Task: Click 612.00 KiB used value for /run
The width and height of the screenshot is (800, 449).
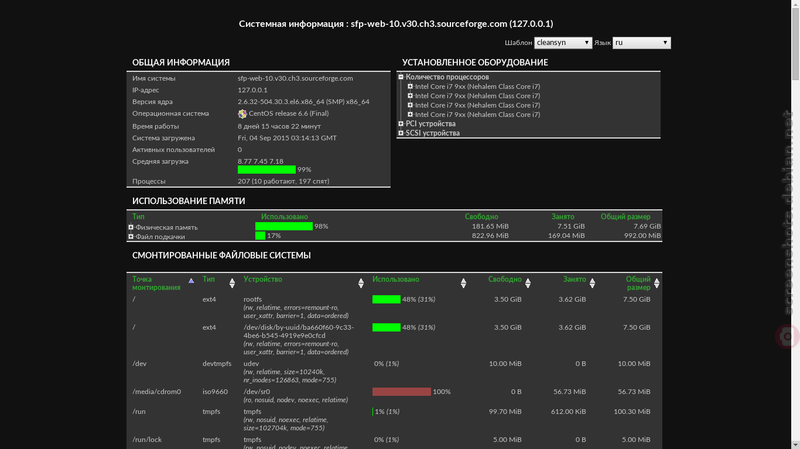Action: point(568,412)
